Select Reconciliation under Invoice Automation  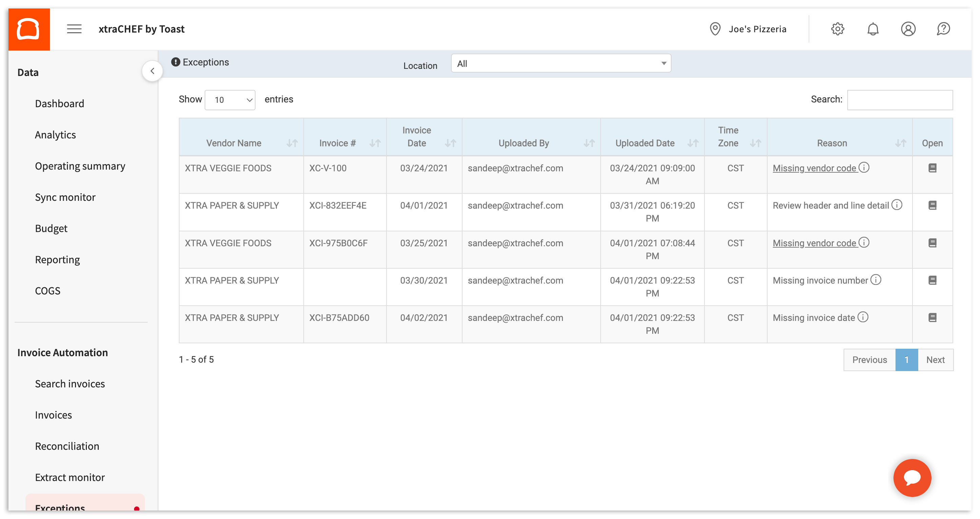click(67, 446)
